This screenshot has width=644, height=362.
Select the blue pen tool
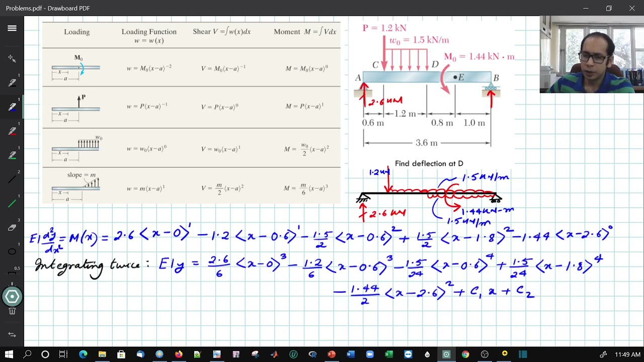12,107
